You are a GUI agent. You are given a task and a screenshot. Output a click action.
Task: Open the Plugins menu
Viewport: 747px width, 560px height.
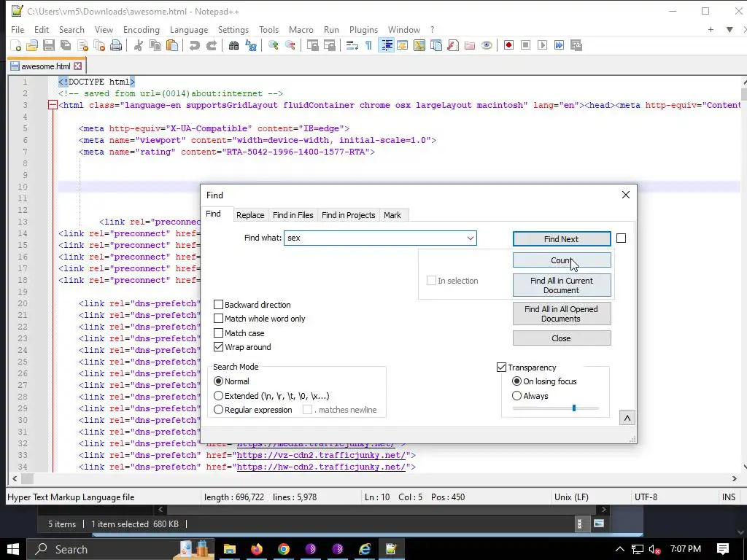(x=363, y=29)
